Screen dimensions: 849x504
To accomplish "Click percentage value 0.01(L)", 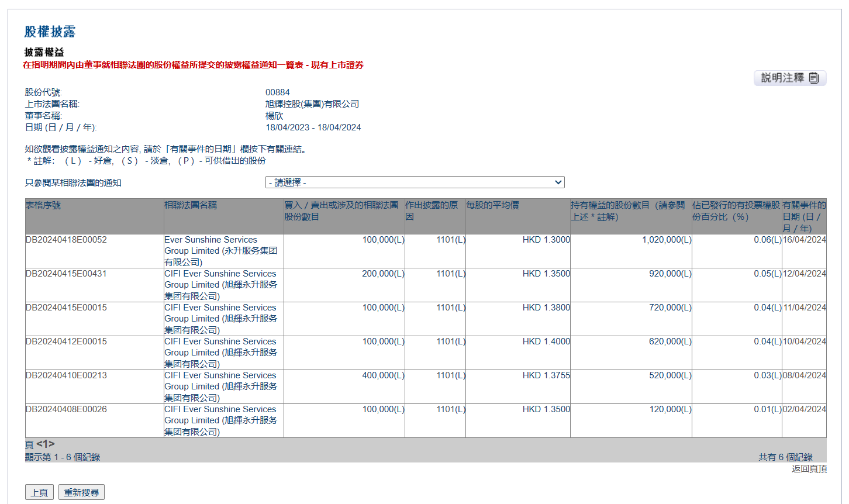I will [x=768, y=409].
